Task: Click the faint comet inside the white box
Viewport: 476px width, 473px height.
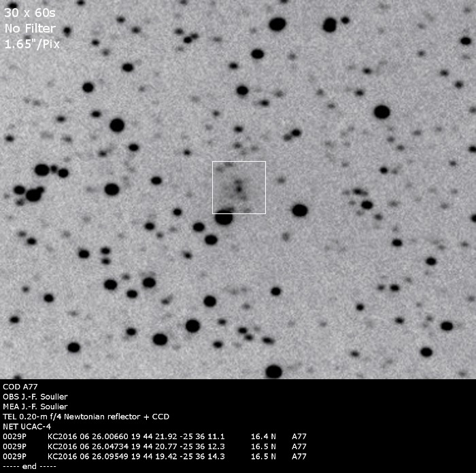Action: coord(239,189)
